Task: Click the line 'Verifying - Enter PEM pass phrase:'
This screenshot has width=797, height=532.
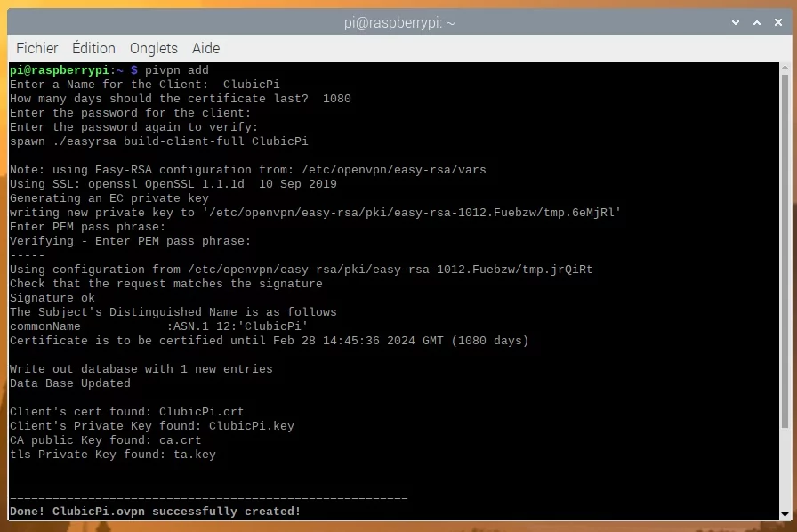Action: click(131, 241)
